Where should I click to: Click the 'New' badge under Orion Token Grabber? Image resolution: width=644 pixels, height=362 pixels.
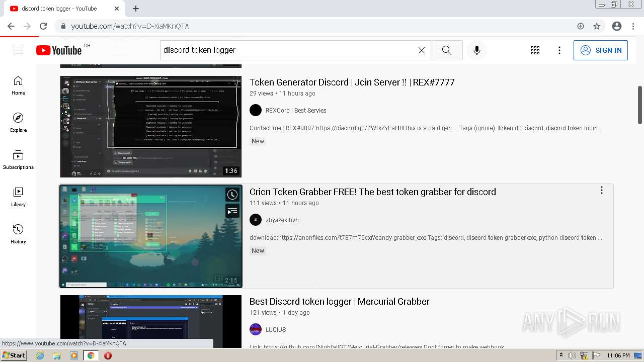258,251
